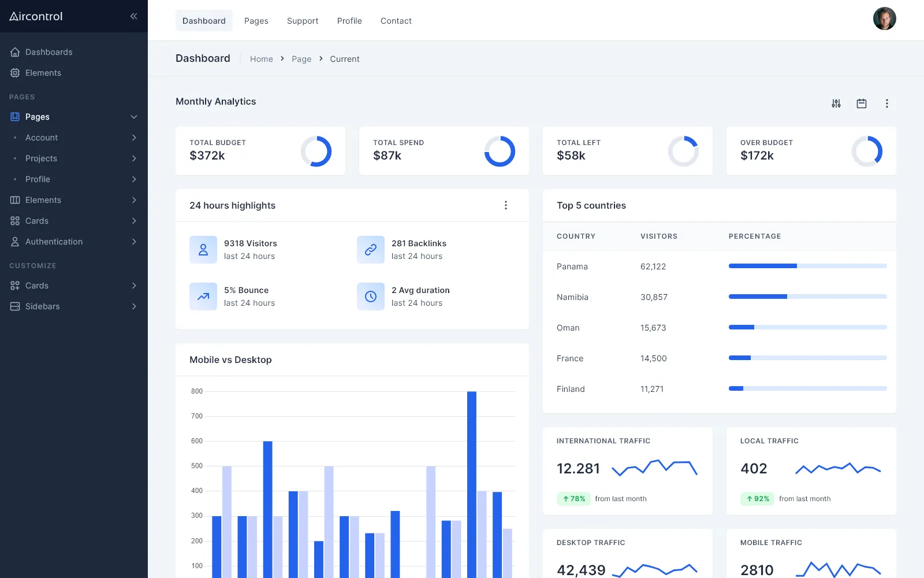Click the Avg duration clock icon
This screenshot has width=924, height=578.
point(371,297)
